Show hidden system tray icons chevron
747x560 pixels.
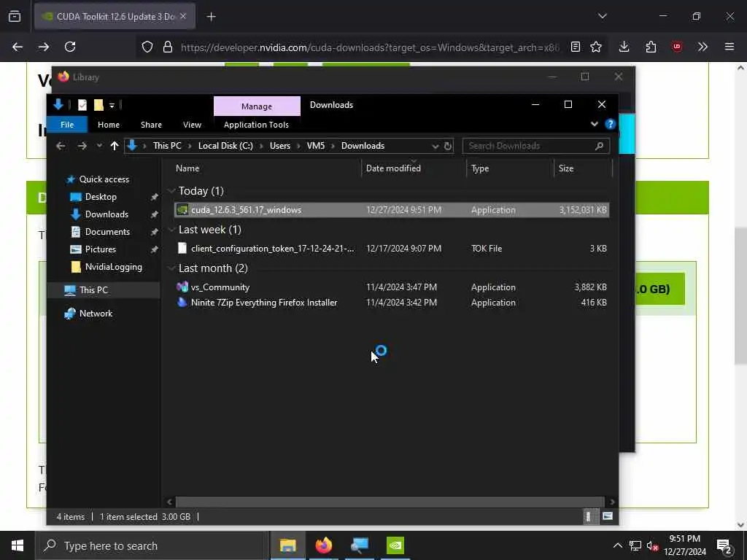(617, 545)
